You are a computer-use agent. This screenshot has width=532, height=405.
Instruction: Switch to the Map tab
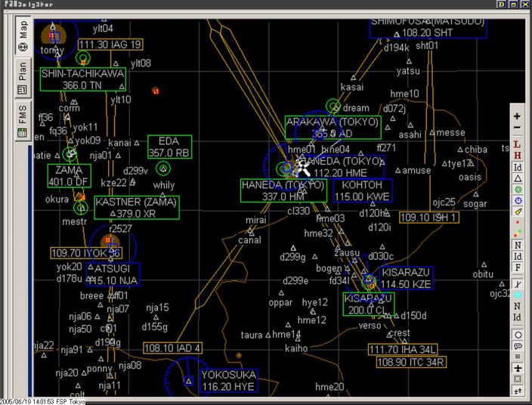click(x=23, y=36)
